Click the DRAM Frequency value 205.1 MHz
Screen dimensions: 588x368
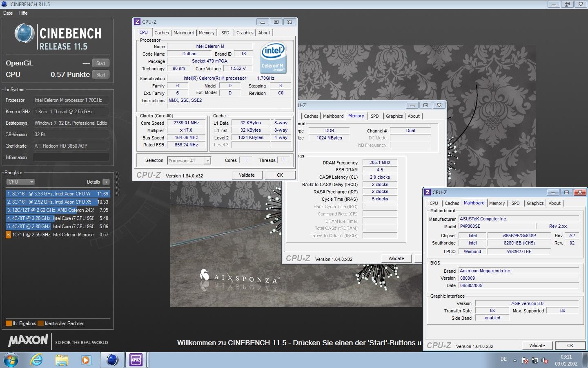[380, 162]
